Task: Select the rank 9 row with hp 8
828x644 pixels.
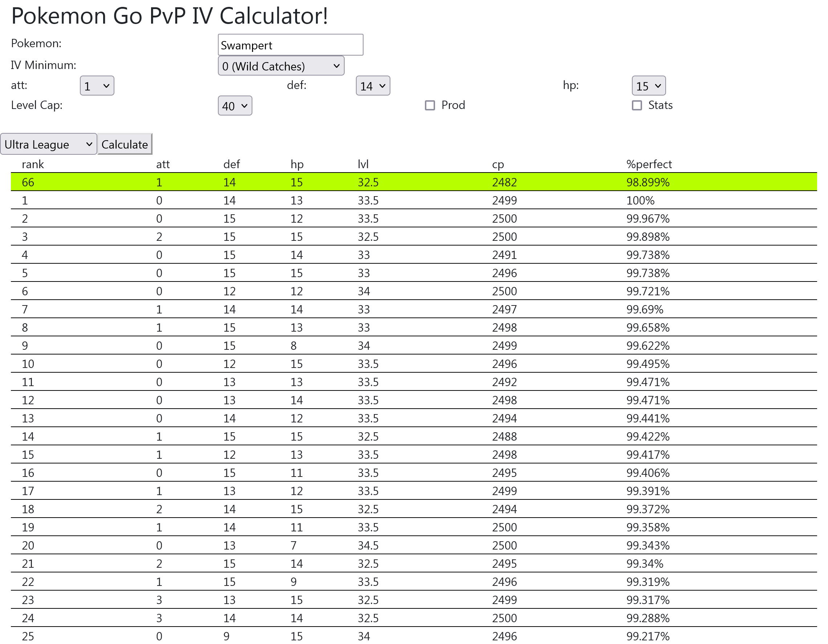Action: click(x=414, y=345)
